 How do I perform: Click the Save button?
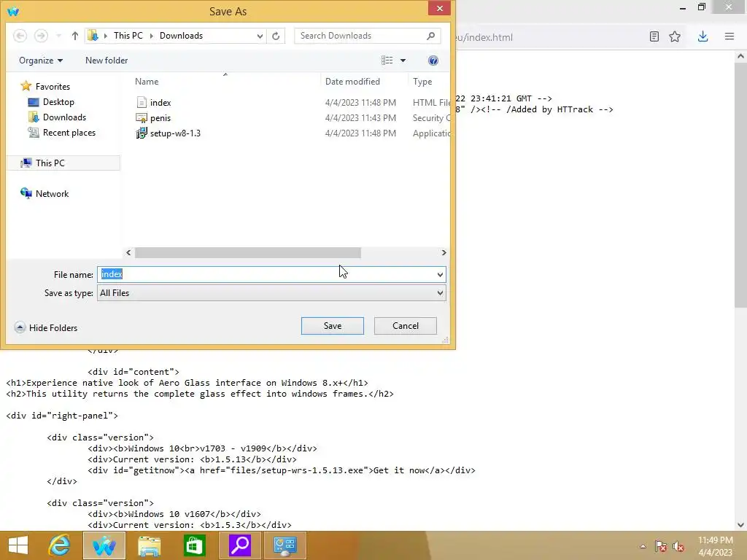point(333,326)
